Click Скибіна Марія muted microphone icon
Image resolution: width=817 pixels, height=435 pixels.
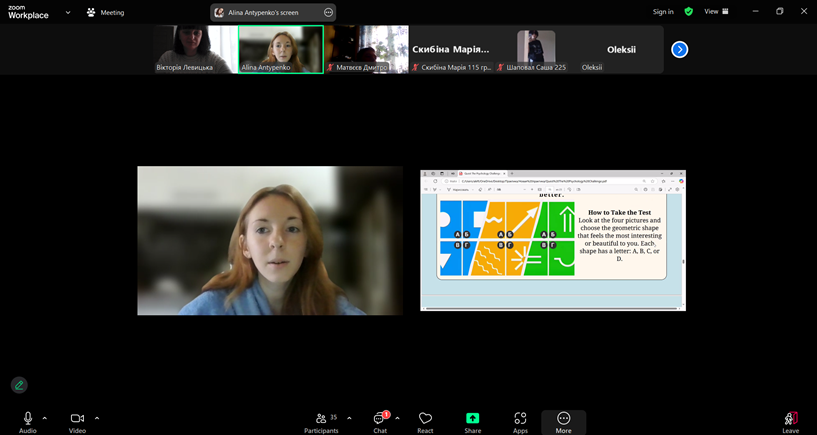(x=416, y=68)
